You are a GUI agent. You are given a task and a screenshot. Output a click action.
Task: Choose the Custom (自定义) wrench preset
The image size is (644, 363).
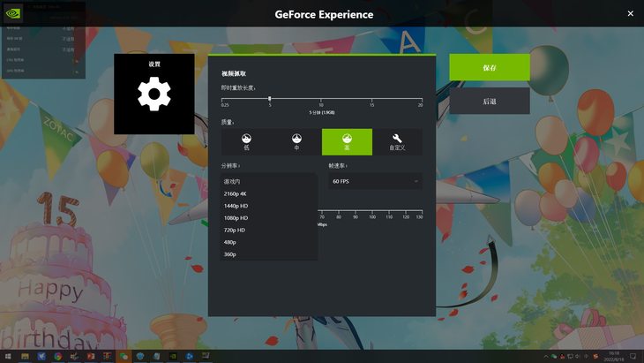point(397,142)
